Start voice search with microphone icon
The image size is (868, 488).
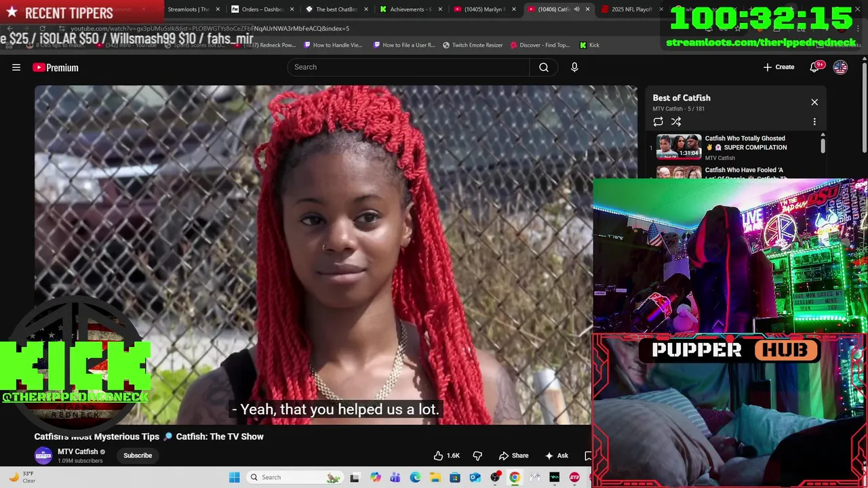click(574, 67)
